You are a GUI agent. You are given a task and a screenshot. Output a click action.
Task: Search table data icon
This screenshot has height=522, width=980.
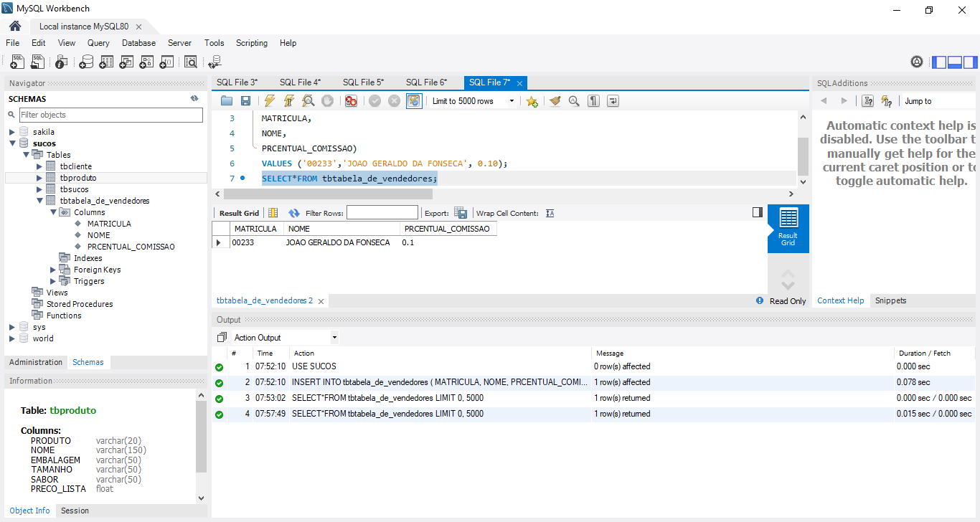[191, 62]
